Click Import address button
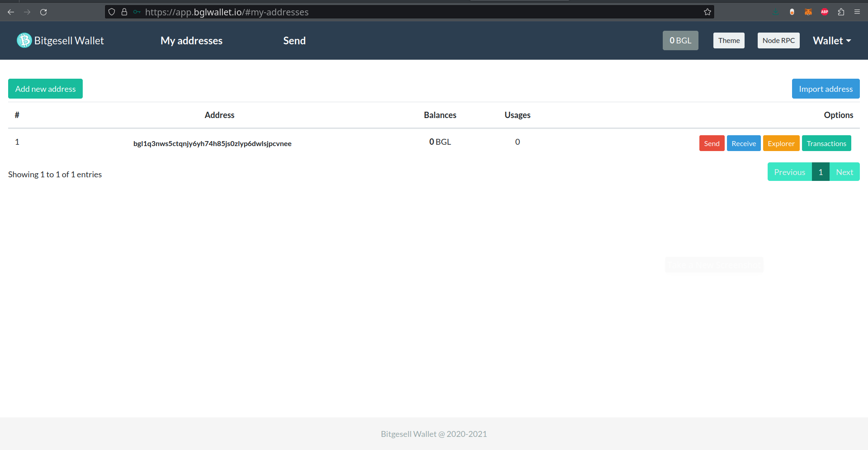Image resolution: width=868 pixels, height=450 pixels. coord(826,89)
